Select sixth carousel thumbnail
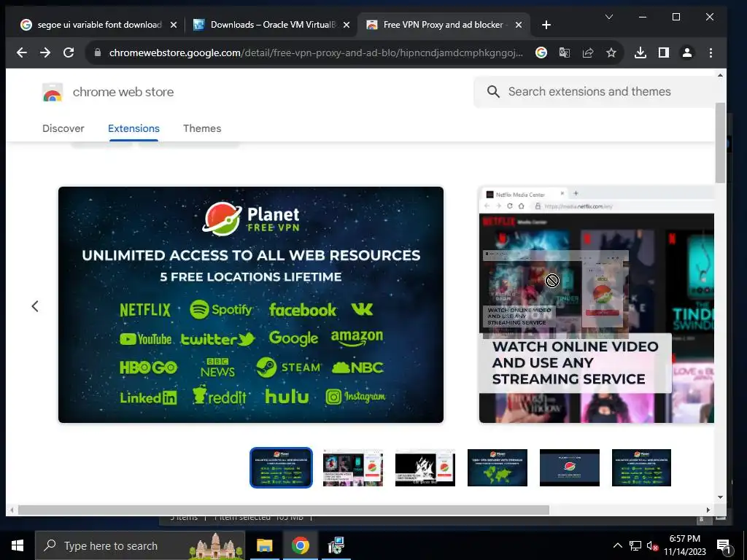 point(641,467)
